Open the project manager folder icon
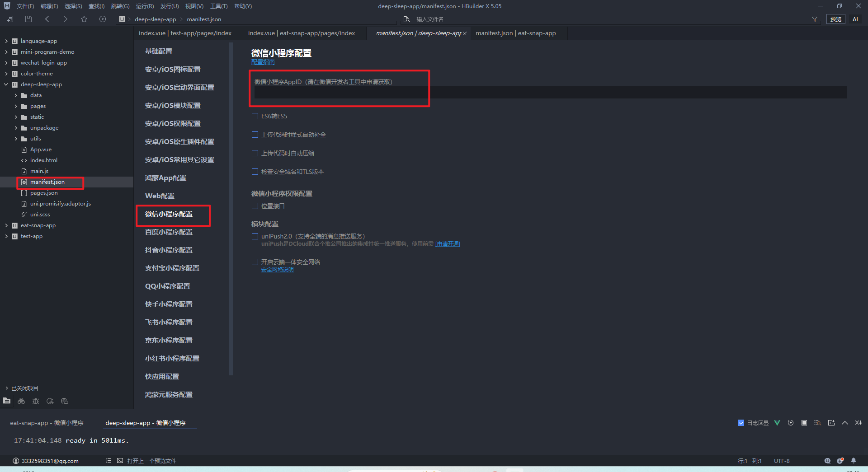Viewport: 868px width, 472px height. pos(7,401)
